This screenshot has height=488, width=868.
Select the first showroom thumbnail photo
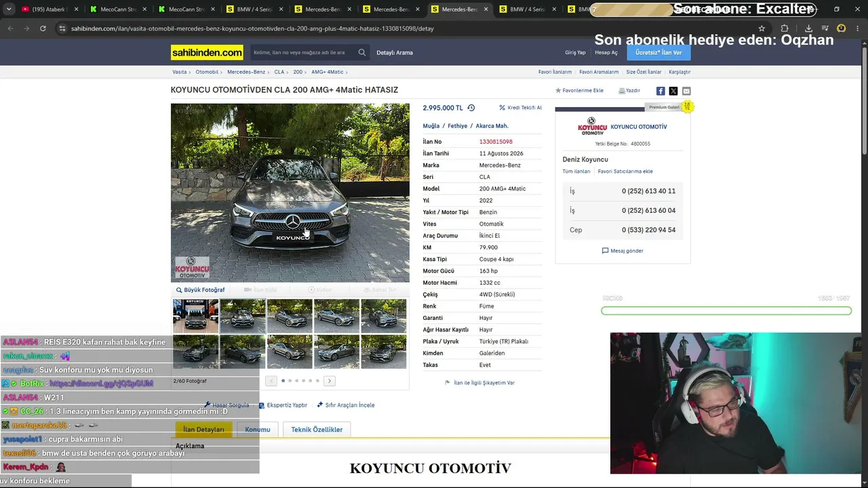point(195,316)
